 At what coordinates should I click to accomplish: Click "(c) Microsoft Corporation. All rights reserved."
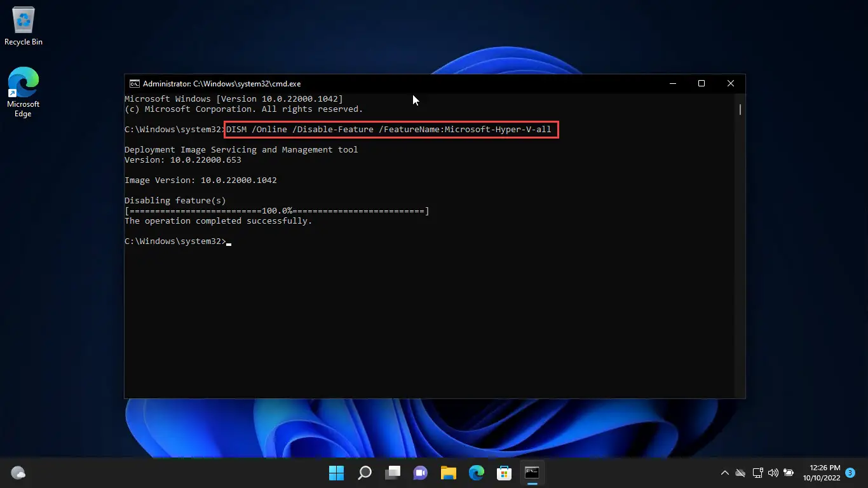point(244,109)
